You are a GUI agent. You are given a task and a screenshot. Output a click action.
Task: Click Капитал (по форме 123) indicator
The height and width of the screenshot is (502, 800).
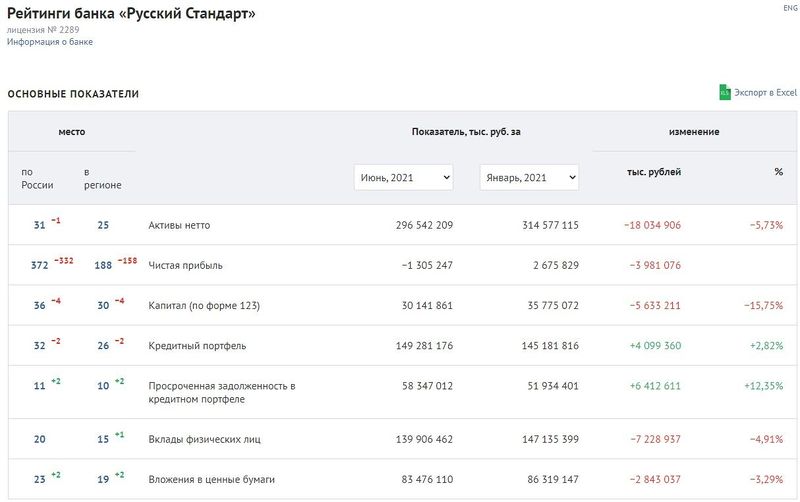tap(204, 306)
